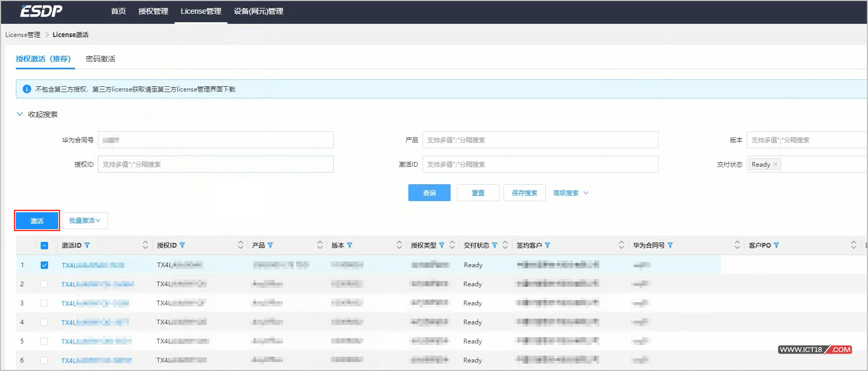This screenshot has width=868, height=371.
Task: Uncheck the checkbox in row 1
Action: click(44, 265)
